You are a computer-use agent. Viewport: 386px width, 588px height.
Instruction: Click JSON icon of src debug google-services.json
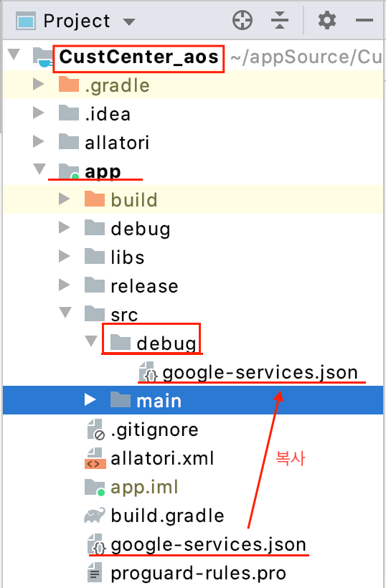pos(149,371)
